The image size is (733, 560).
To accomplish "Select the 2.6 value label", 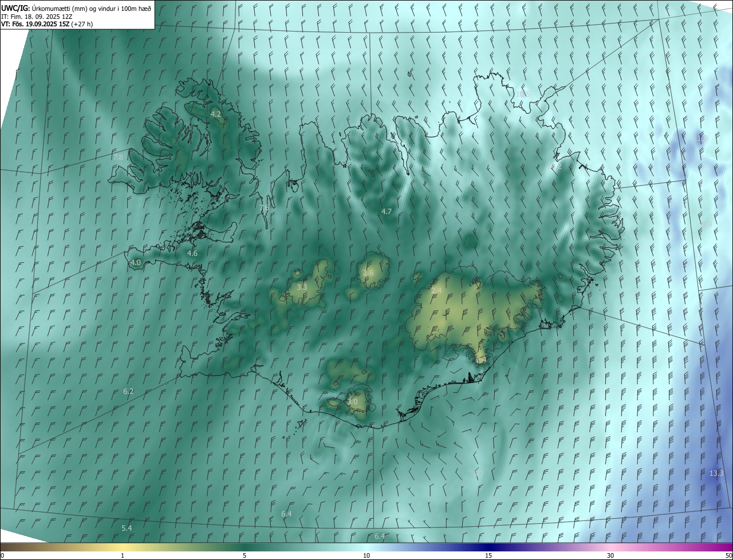I will point(368,273).
